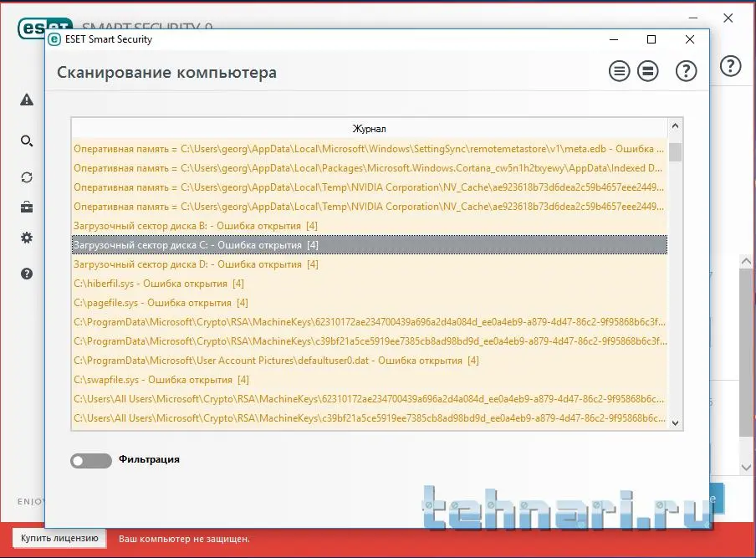Minimize the ESET Smart Security scan window
This screenshot has height=558, width=756.
(x=614, y=39)
